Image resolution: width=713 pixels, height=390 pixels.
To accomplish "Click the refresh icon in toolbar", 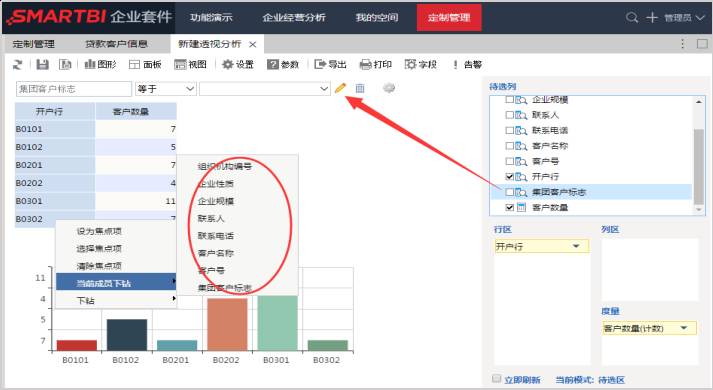I will [x=18, y=65].
